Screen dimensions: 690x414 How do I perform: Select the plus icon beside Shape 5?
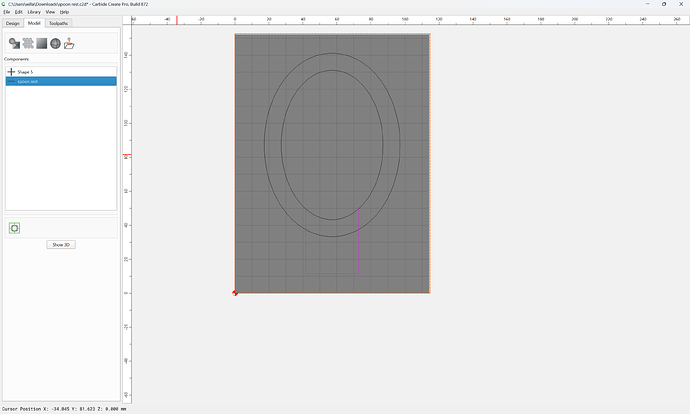click(11, 72)
